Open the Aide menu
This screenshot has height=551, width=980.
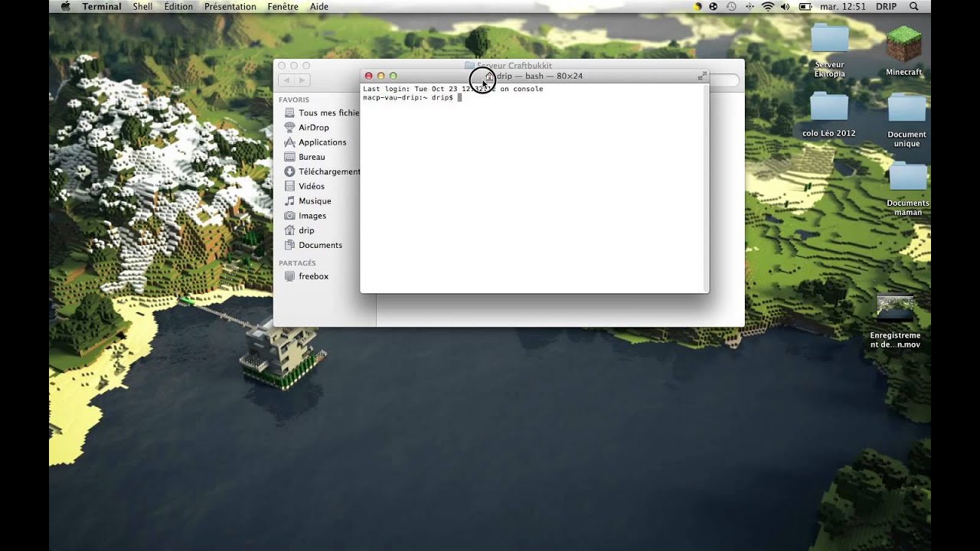click(x=319, y=6)
